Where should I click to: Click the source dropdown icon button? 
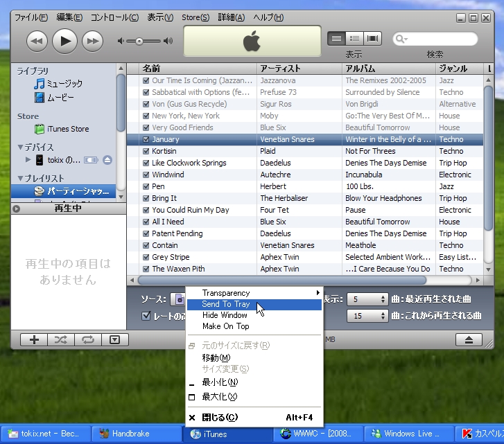178,299
